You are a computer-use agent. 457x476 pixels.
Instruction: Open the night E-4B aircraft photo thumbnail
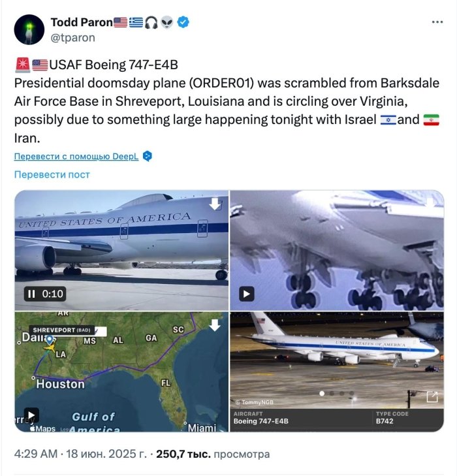pos(337,360)
